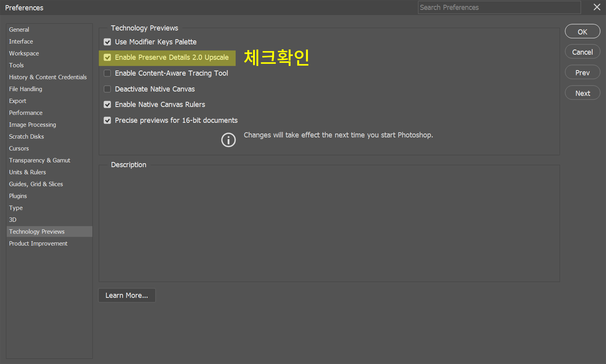606x364 pixels.
Task: Close the Preferences dialog with X
Action: pyautogui.click(x=597, y=7)
